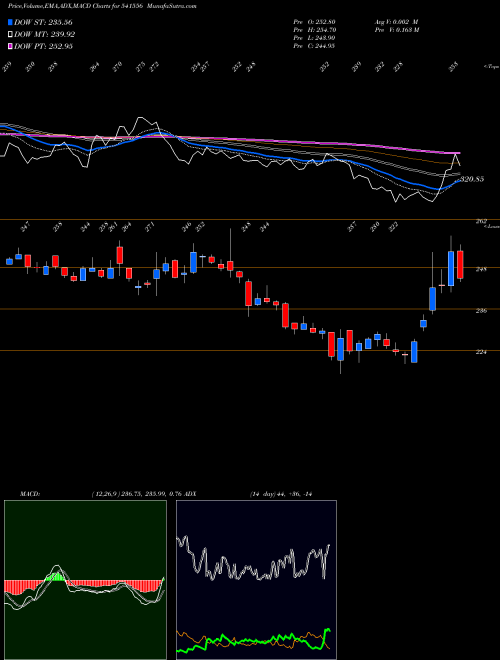Click the last red candlestick on the chart

(460, 265)
